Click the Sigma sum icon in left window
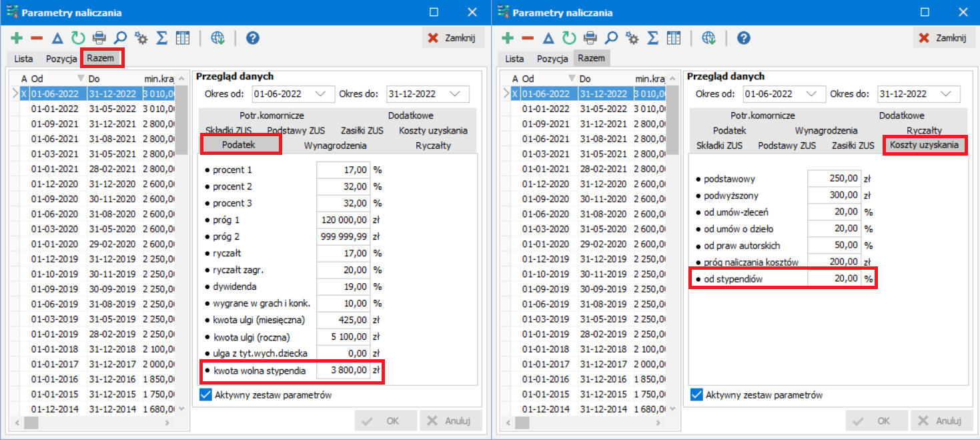 point(161,38)
